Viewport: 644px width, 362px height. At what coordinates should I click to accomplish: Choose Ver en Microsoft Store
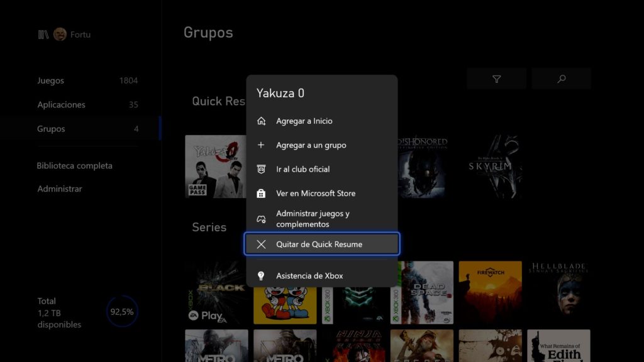point(321,194)
